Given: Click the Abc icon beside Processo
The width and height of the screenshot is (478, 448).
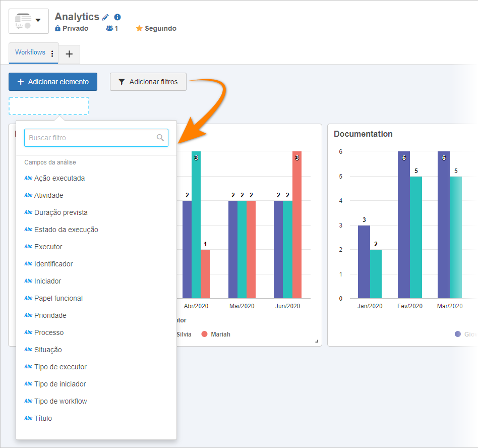Looking at the screenshot, I should point(28,332).
